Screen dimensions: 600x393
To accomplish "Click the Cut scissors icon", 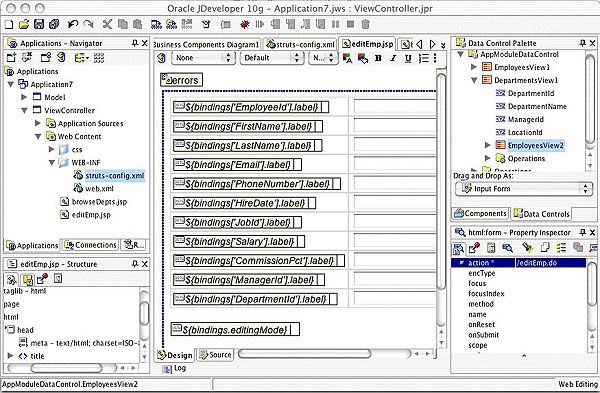I will click(107, 24).
